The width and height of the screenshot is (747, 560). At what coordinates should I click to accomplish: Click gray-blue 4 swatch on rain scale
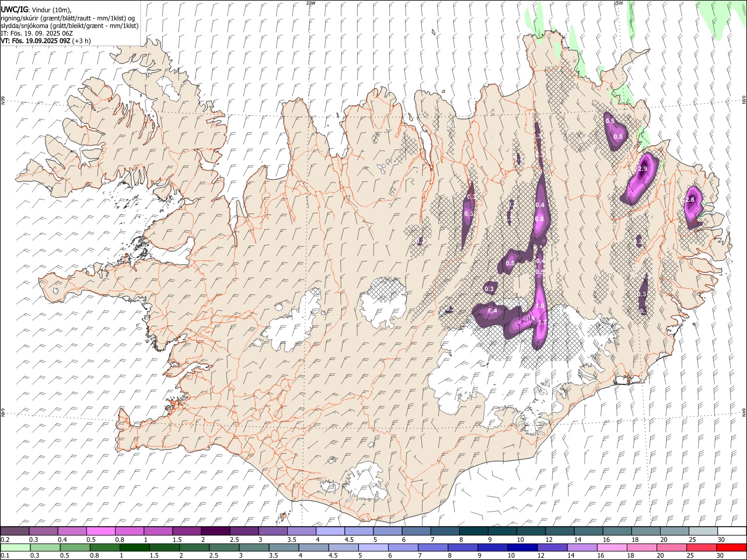tap(313, 547)
